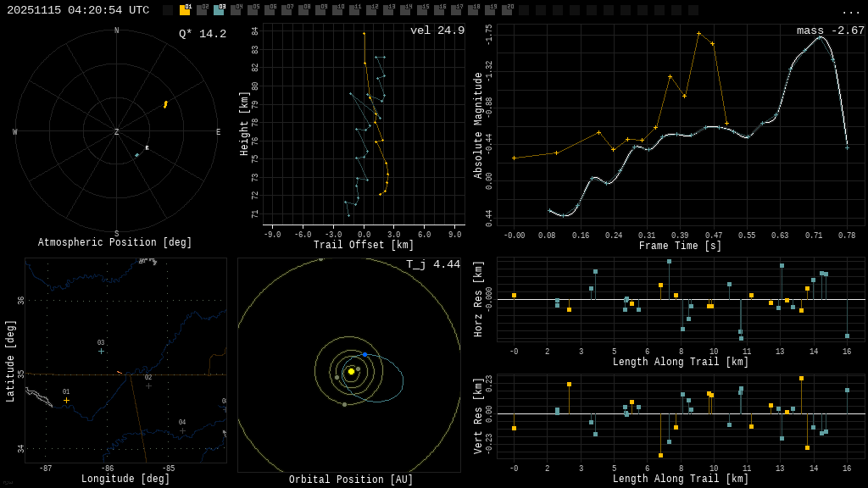Toggle station 10 indicator square

[337, 10]
